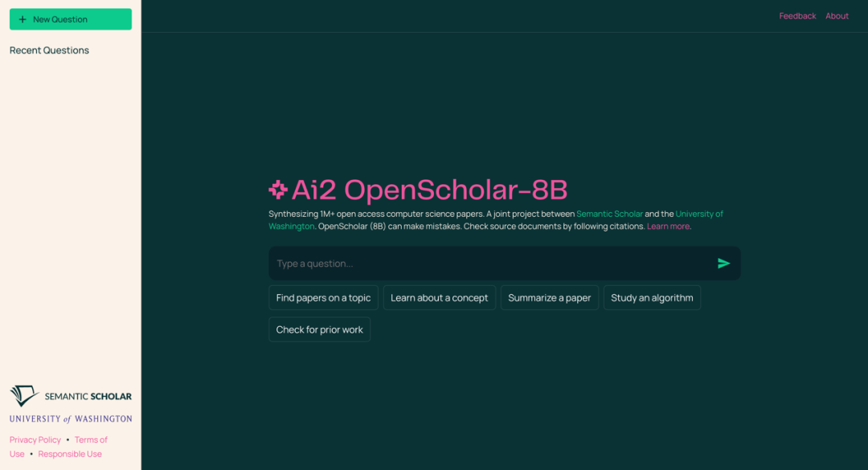Choose the Find papers on a topic suggestion
The image size is (868, 470).
pyautogui.click(x=323, y=297)
